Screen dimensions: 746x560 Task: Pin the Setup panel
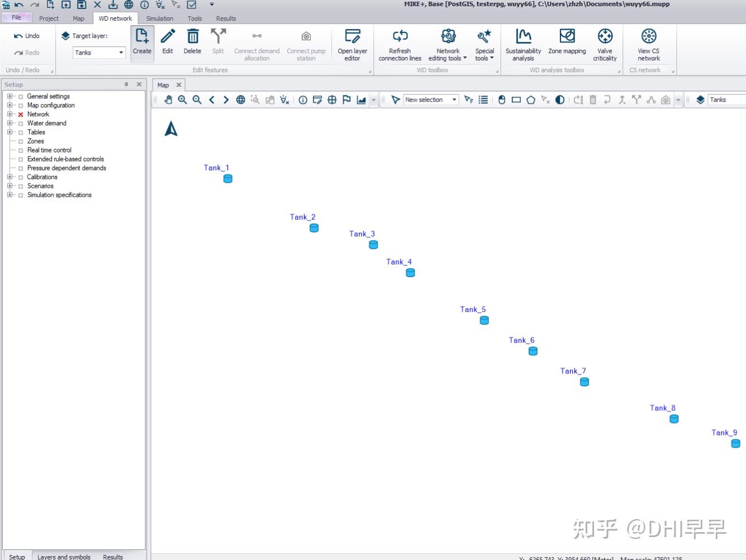tap(126, 84)
